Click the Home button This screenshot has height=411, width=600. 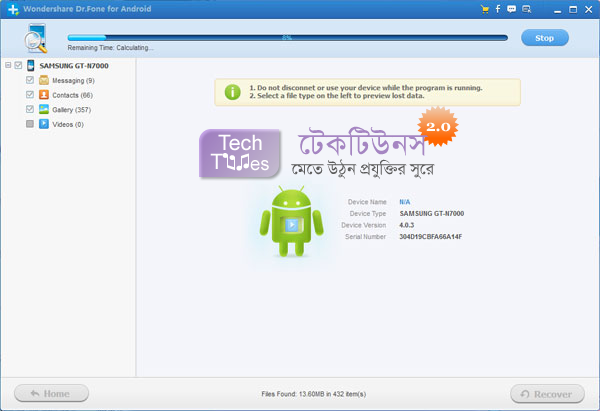tap(51, 393)
